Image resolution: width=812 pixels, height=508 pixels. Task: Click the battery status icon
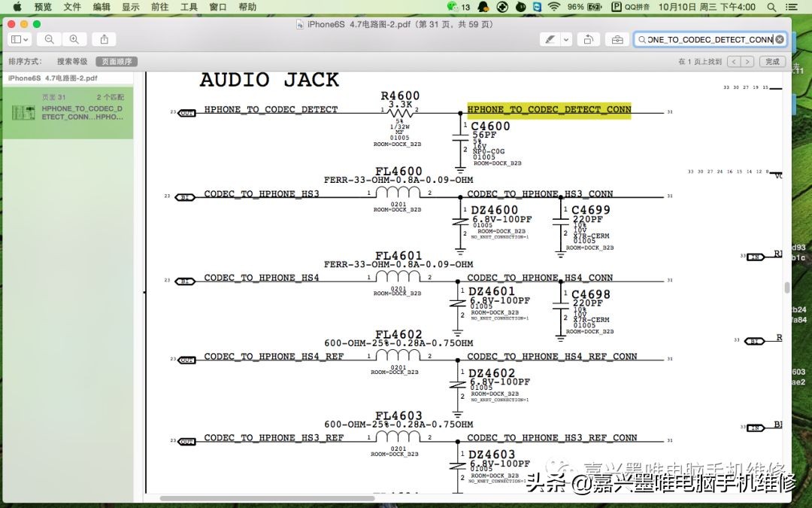click(595, 7)
